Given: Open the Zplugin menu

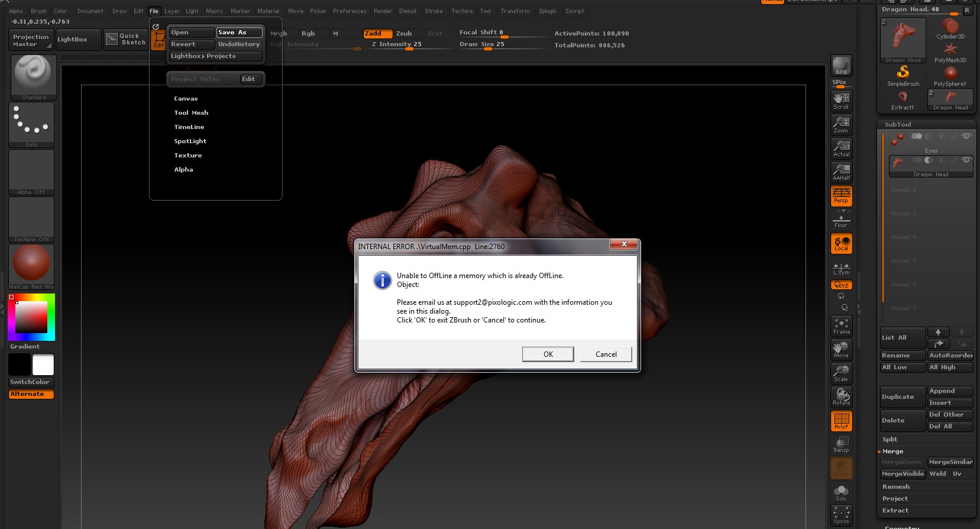Looking at the screenshot, I should 547,11.
